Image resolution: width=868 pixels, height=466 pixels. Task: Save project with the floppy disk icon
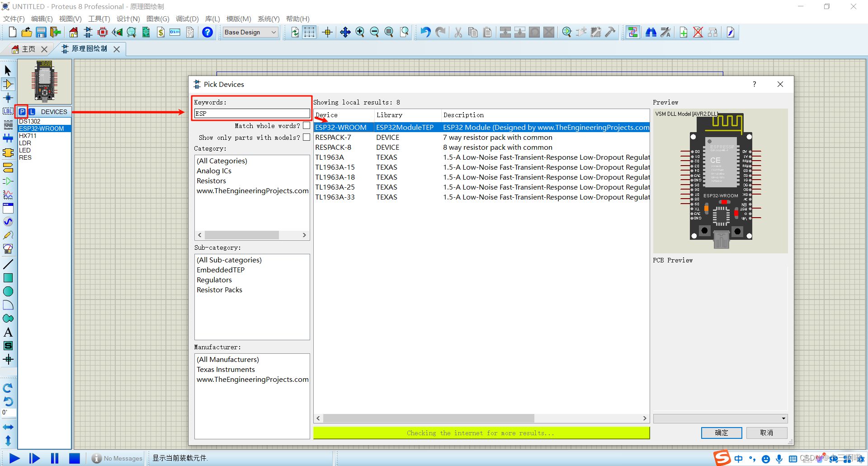tap(41, 32)
